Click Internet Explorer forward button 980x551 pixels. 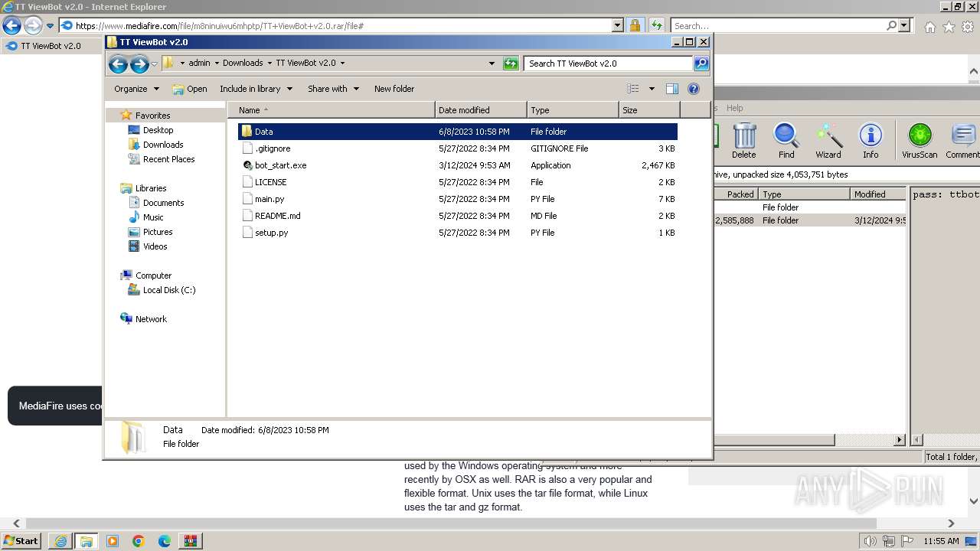[33, 25]
